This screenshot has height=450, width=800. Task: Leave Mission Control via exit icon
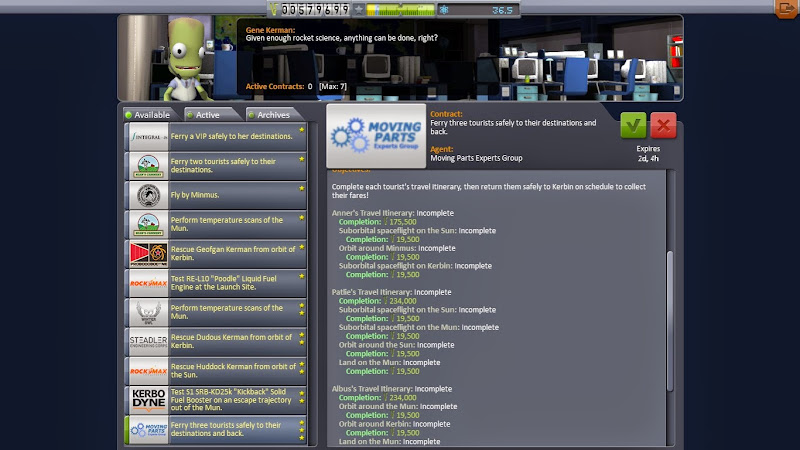click(x=786, y=9)
